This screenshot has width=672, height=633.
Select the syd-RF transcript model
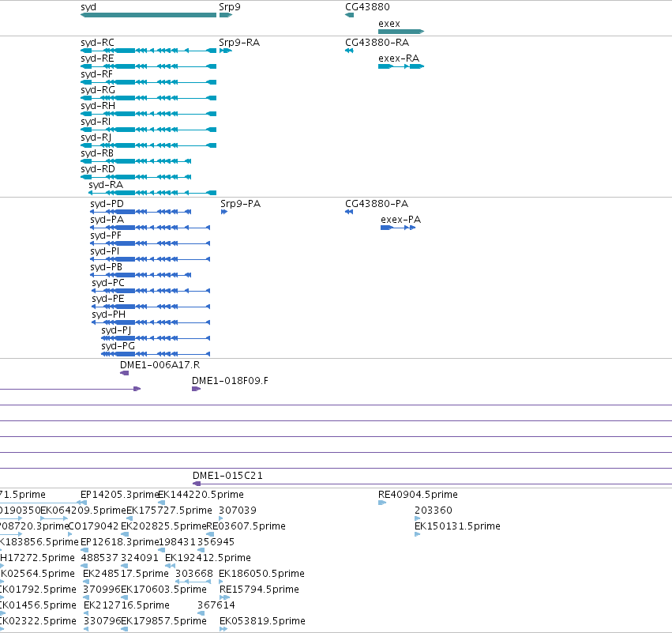pyautogui.click(x=148, y=82)
